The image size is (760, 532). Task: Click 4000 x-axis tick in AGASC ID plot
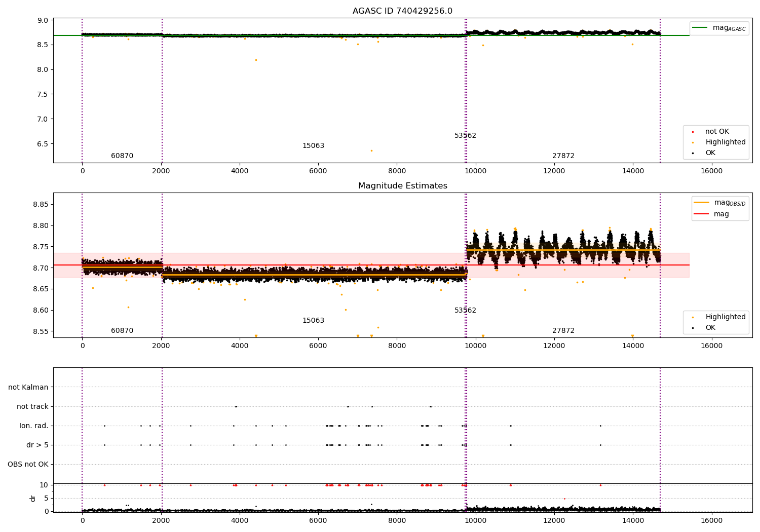click(x=240, y=171)
